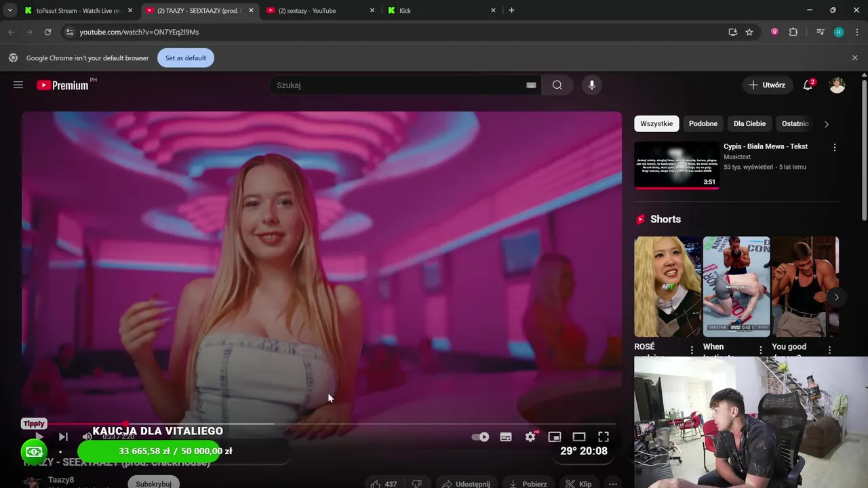
Task: Click Udostępnij share button
Action: [x=466, y=484]
